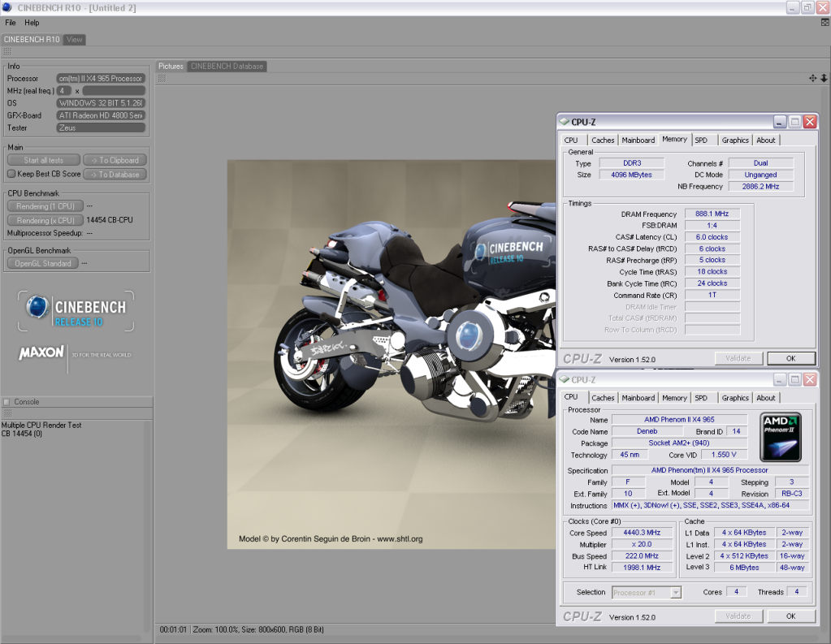
Task: Click OK in lower CPU-Z window
Action: [790, 616]
